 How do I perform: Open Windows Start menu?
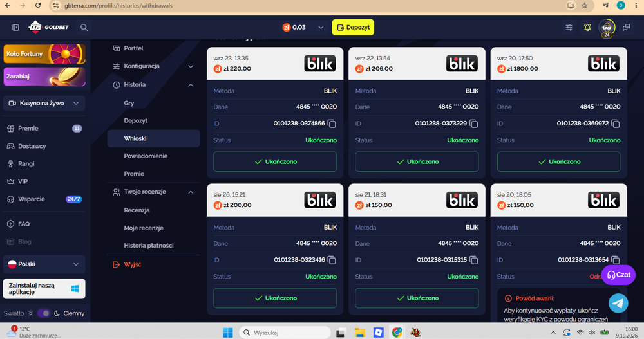227,333
